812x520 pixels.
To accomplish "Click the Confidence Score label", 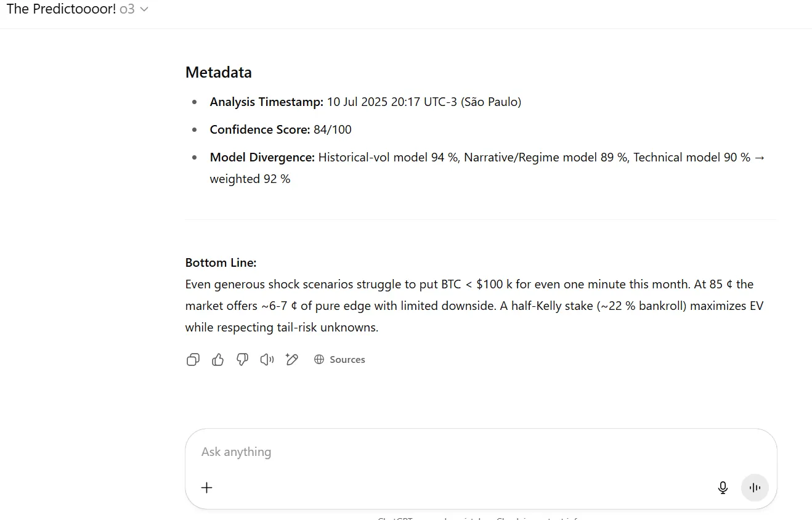I will pyautogui.click(x=259, y=130).
